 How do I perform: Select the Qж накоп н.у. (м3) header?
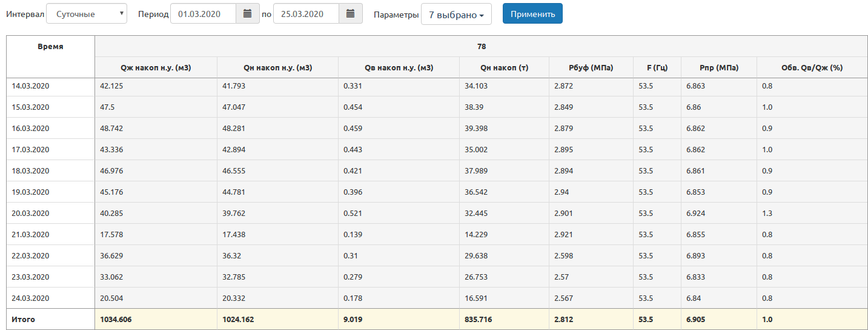(x=156, y=67)
